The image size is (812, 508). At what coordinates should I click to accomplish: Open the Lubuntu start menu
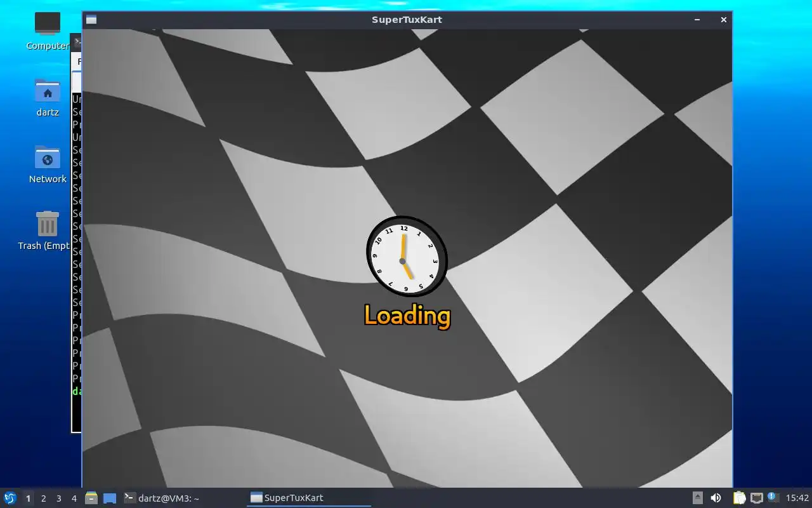[x=10, y=498]
